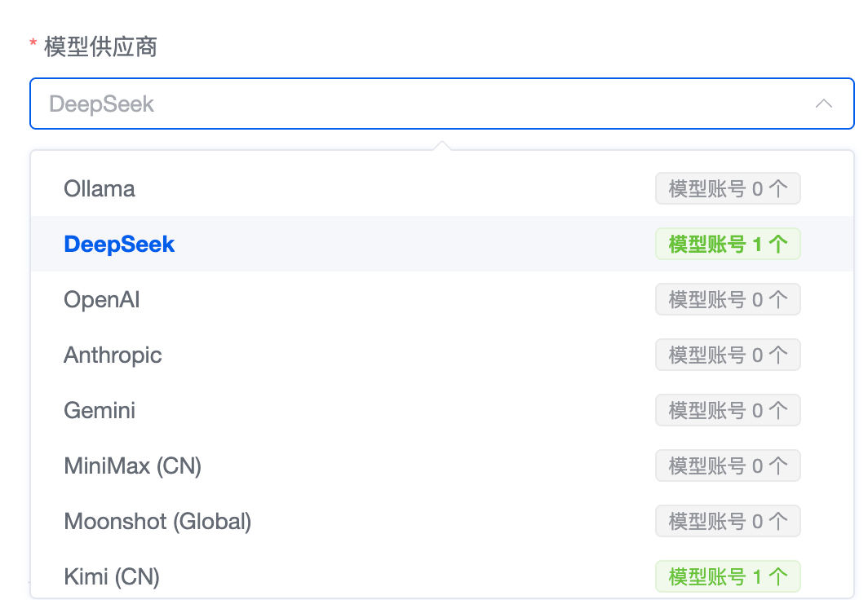
Task: Click the highlighted DeepSeek entry in blue
Action: click(x=119, y=244)
